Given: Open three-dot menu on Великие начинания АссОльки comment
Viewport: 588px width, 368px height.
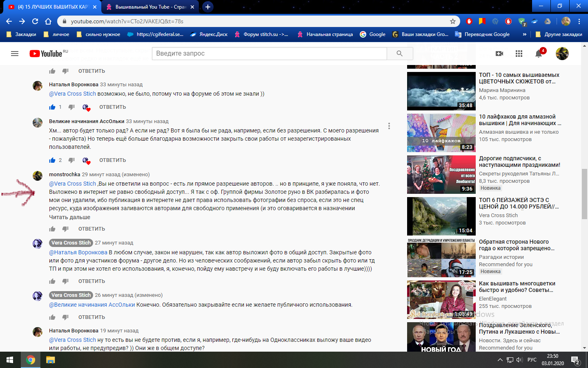Looking at the screenshot, I should [389, 126].
